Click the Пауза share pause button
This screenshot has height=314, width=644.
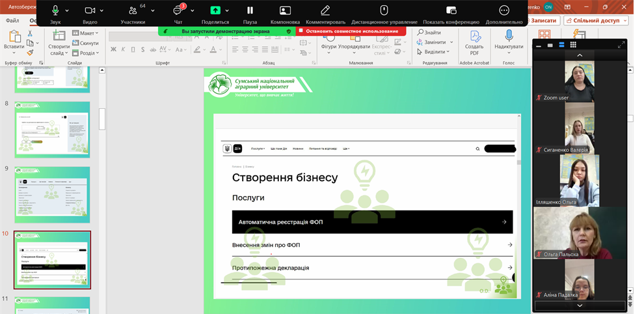pyautogui.click(x=250, y=10)
